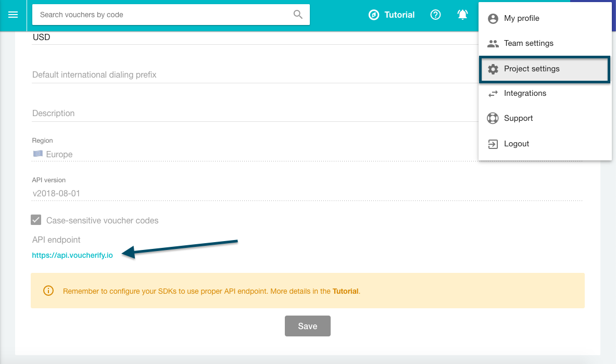Click the Project settings gear icon

point(493,69)
